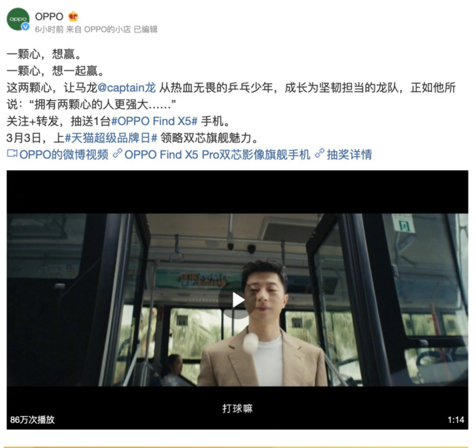
Task: Open the 抽奖详情 lottery details link
Action: tap(350, 154)
